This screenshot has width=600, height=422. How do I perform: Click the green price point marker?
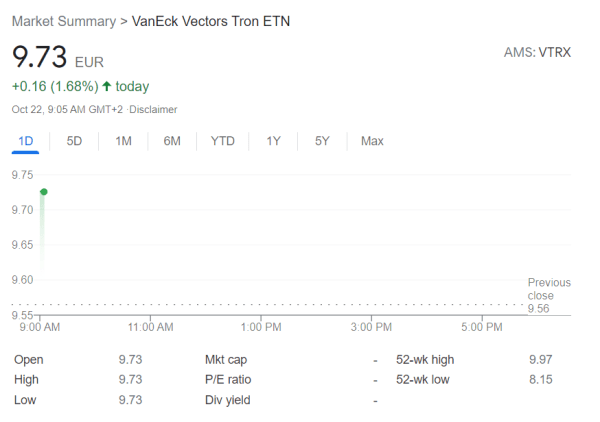coord(43,191)
